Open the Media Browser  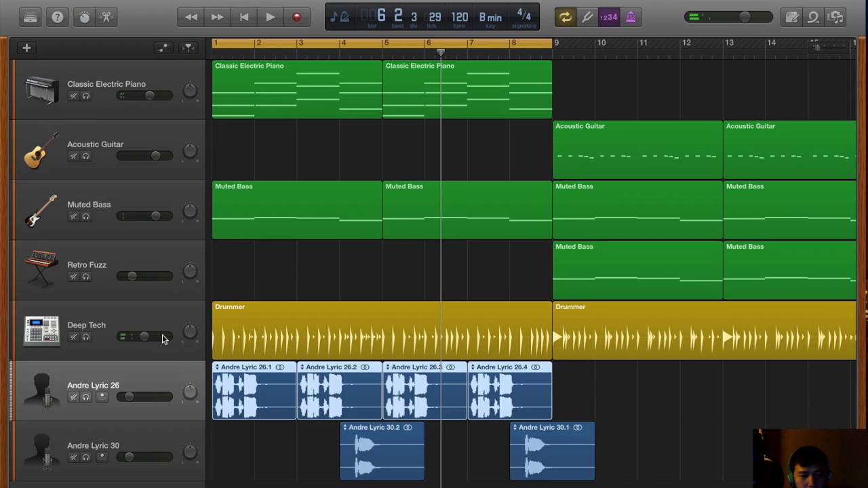pyautogui.click(x=835, y=17)
